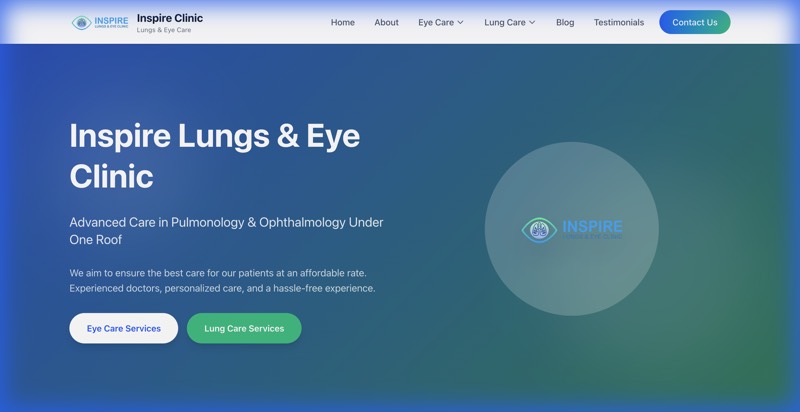This screenshot has height=412, width=800.
Task: Click the 'We aim to ensure' paragraph
Action: click(222, 280)
